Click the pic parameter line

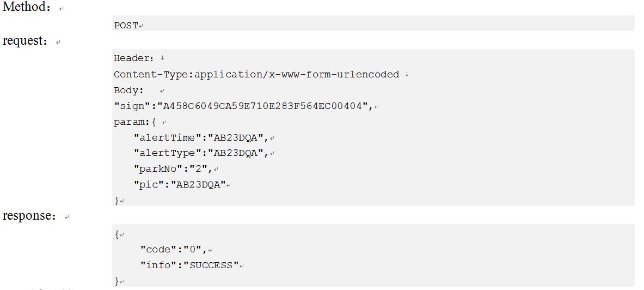[180, 185]
